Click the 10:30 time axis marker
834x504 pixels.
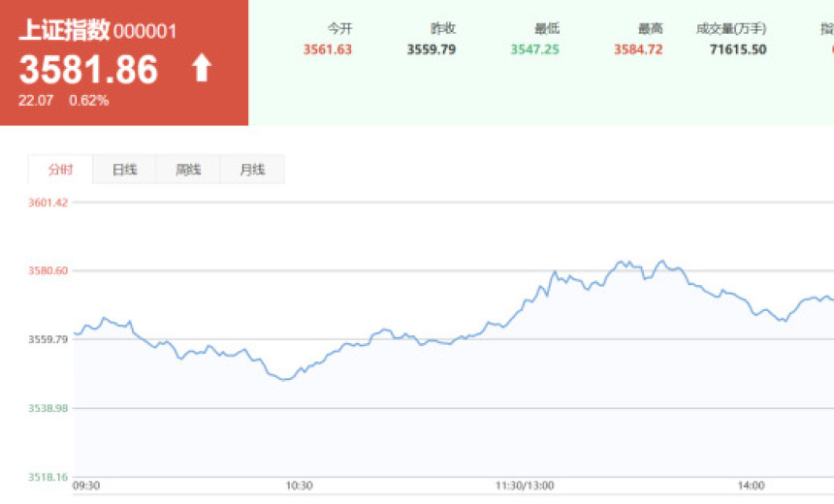coord(299,486)
